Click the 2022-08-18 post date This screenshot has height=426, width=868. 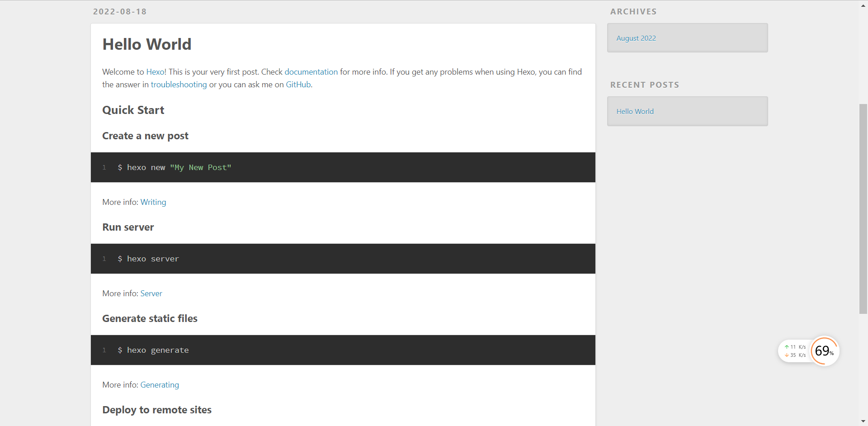tap(120, 12)
